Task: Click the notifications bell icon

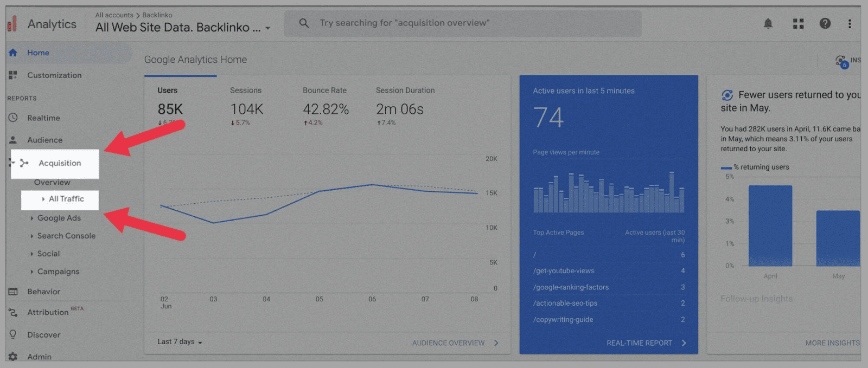Action: pyautogui.click(x=768, y=23)
